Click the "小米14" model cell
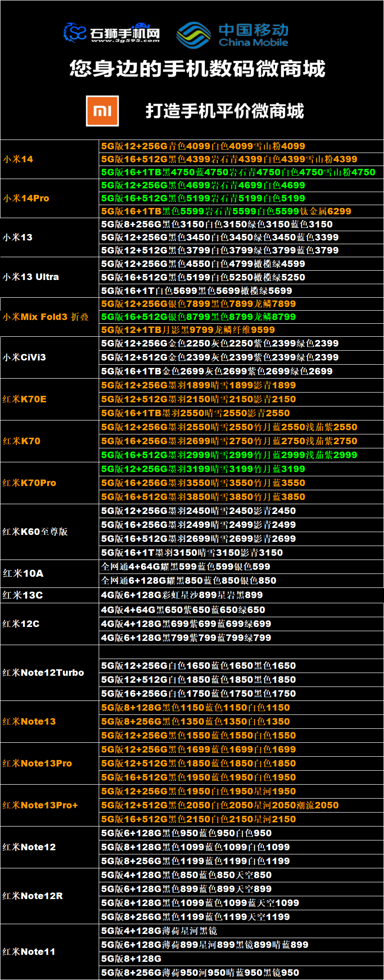This screenshot has height=980, width=384. [49, 159]
